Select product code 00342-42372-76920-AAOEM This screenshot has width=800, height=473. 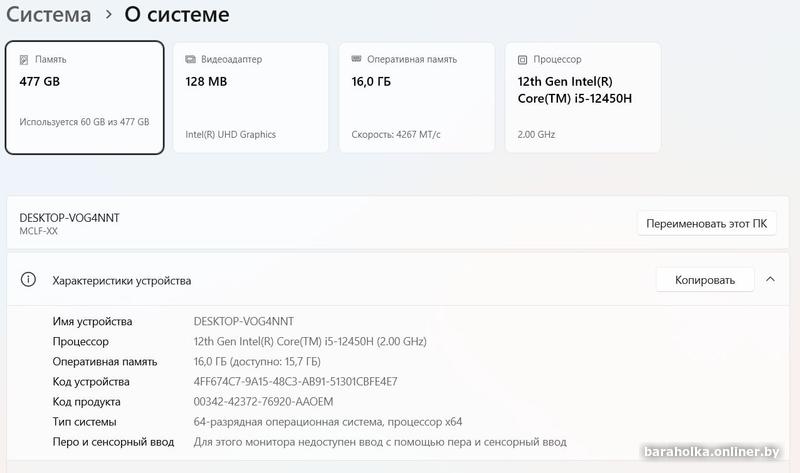pyautogui.click(x=263, y=402)
